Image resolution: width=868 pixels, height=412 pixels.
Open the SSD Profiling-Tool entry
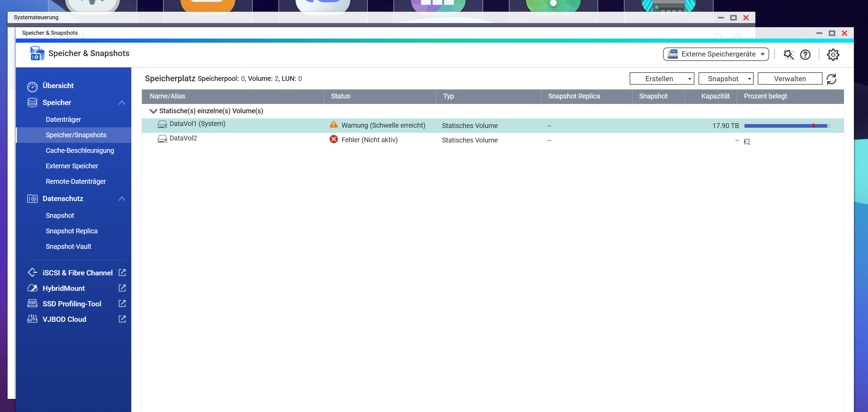[x=72, y=304]
